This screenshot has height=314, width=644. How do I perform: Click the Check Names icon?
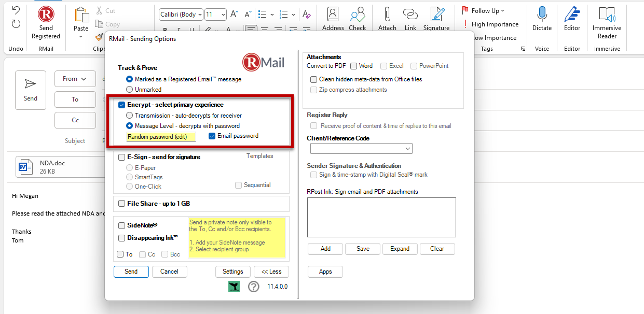click(357, 14)
